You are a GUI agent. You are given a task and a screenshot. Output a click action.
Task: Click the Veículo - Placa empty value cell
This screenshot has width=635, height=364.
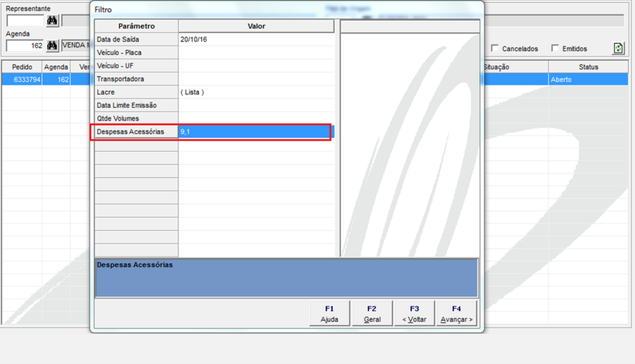(x=256, y=53)
